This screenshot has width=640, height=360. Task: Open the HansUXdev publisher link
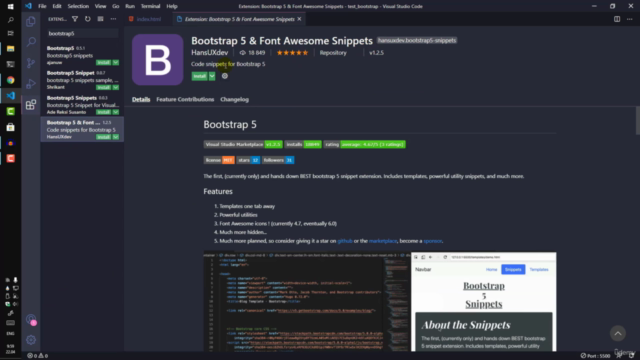209,53
